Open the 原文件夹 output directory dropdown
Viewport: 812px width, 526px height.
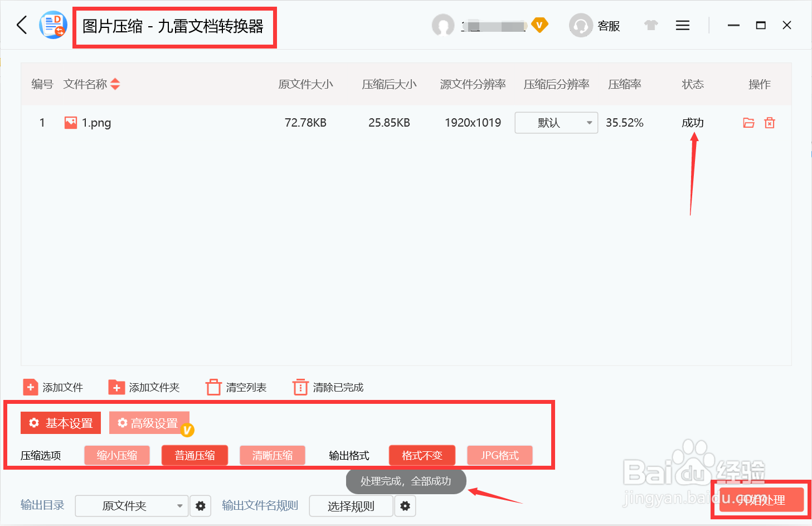pos(132,506)
